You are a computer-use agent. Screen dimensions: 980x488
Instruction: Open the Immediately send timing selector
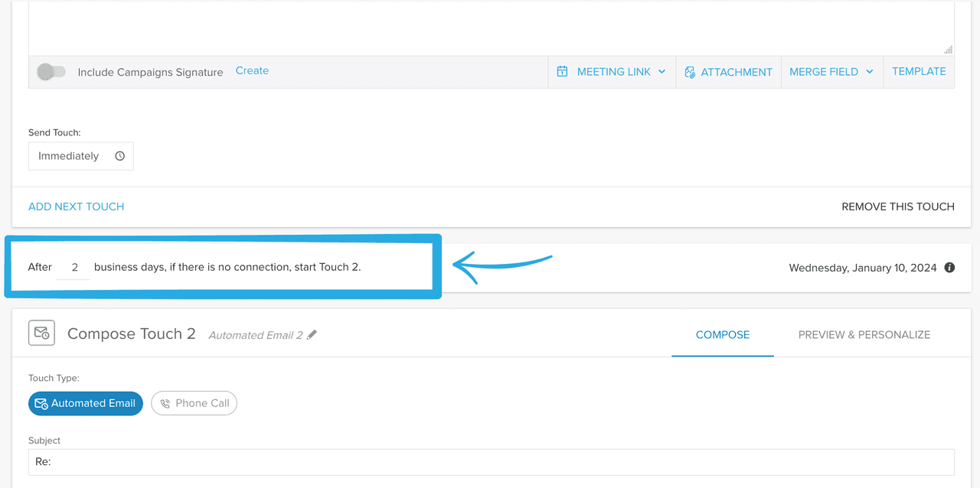pos(80,155)
